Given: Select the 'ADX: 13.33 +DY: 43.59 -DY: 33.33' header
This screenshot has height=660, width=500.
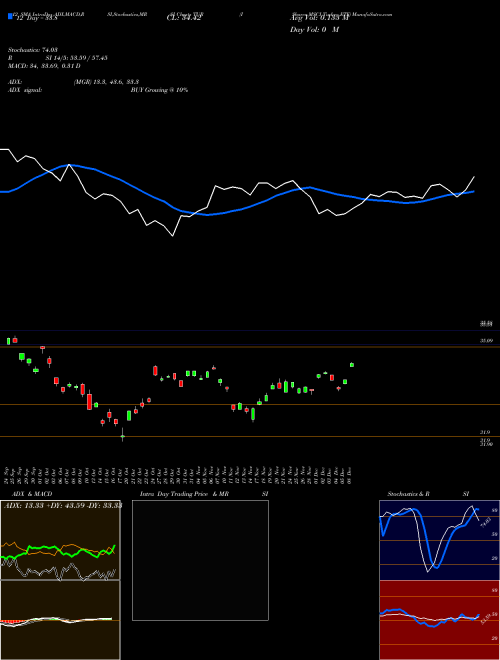Looking at the screenshot, I should coord(63,506).
